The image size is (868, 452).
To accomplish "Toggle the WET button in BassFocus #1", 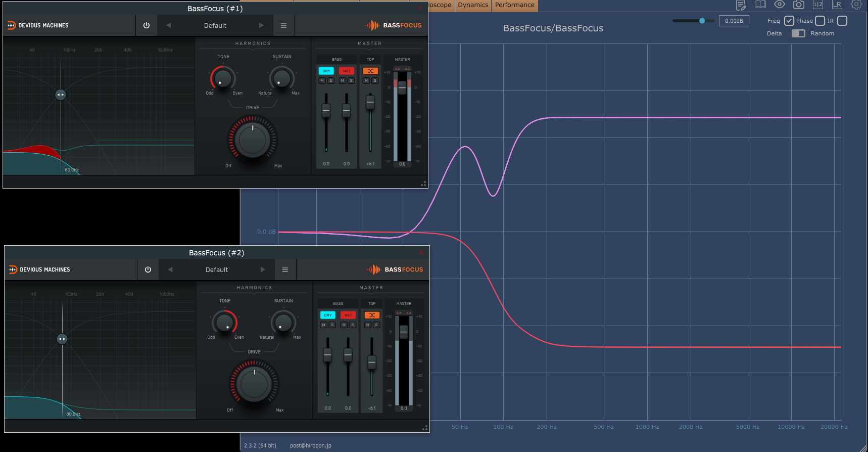I will point(347,71).
